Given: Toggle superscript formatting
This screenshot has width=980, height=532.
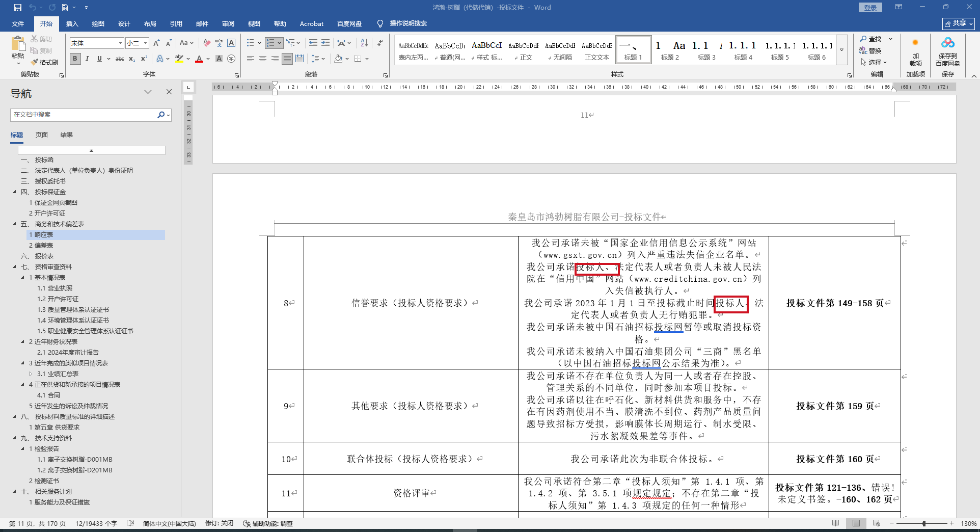Looking at the screenshot, I should click(144, 59).
